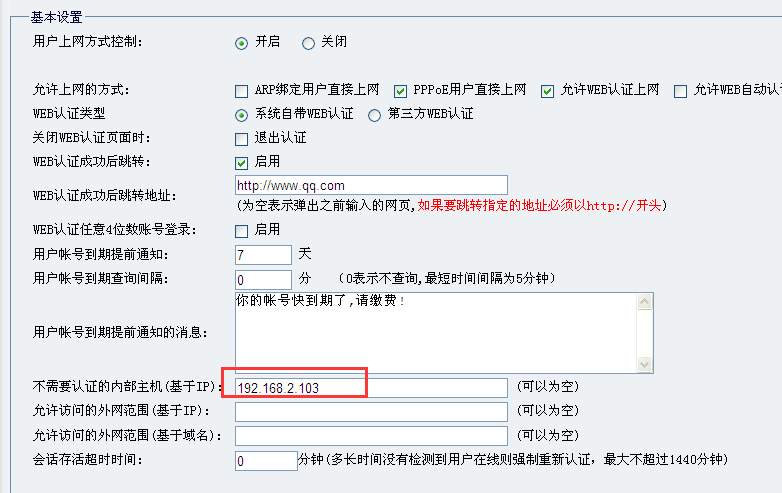Enable ARP绑定用户直接上网 checkbox
The height and width of the screenshot is (493, 782).
pyautogui.click(x=241, y=91)
